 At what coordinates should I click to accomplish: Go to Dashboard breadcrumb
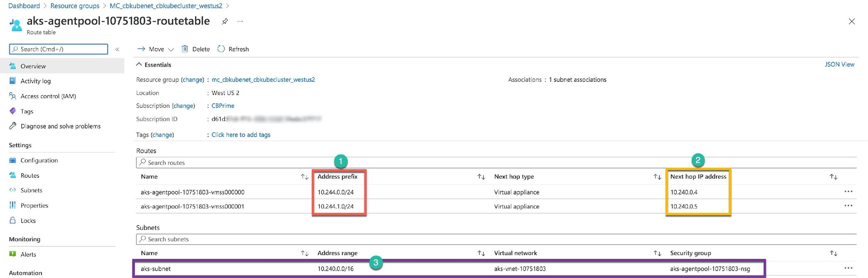(x=24, y=6)
